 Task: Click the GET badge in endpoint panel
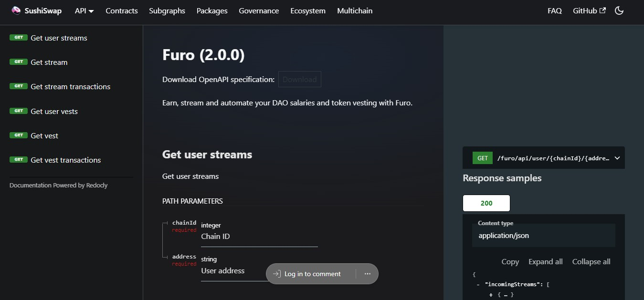click(483, 158)
